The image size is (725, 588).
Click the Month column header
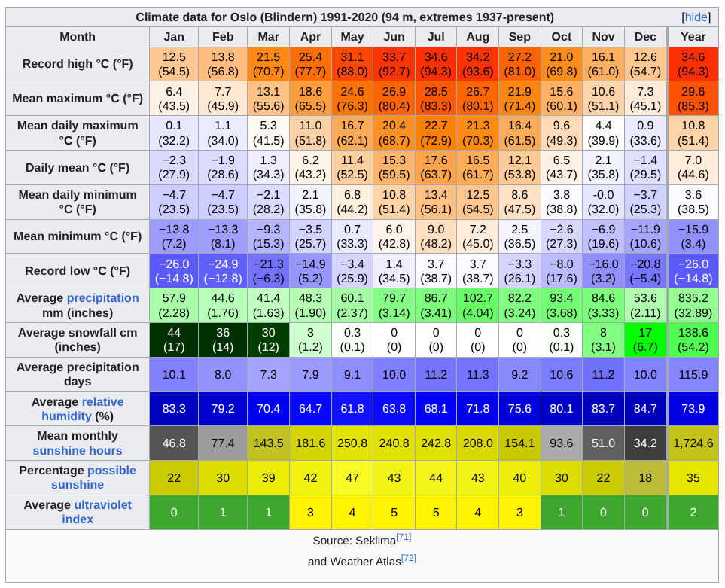78,37
